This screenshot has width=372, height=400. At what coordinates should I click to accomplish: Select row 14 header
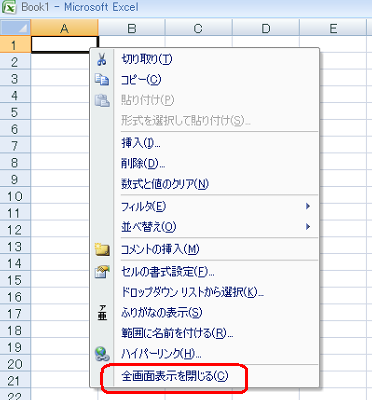(x=15, y=263)
